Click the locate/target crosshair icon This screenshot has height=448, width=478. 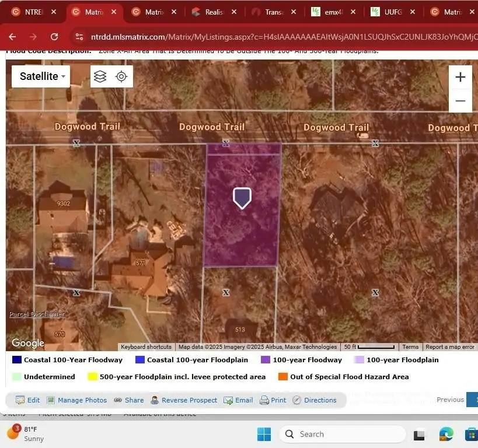coord(121,76)
